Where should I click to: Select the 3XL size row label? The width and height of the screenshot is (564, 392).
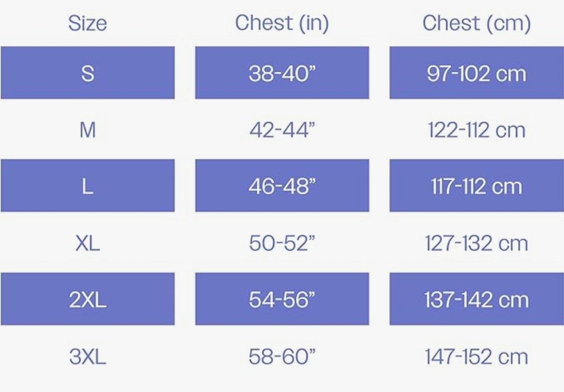pyautogui.click(x=88, y=357)
